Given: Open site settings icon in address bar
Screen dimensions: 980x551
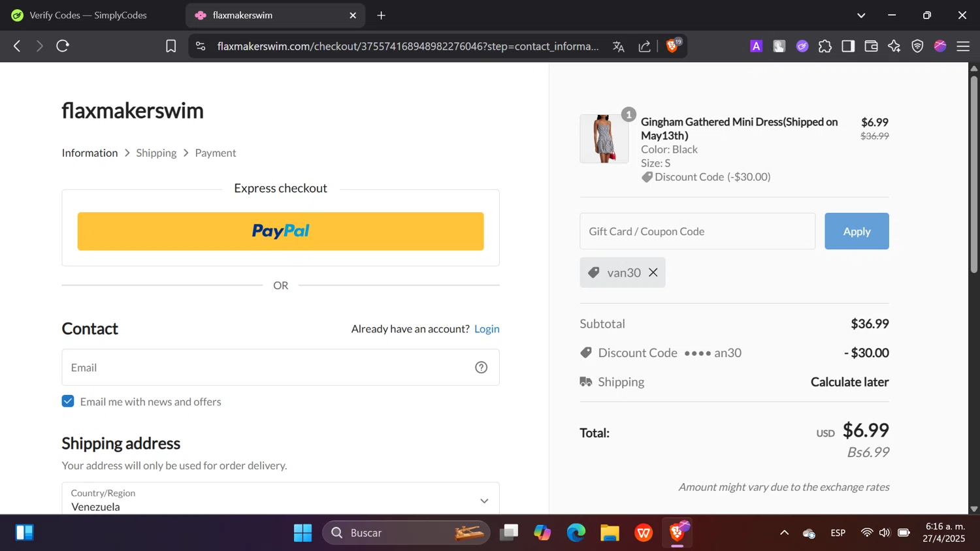Looking at the screenshot, I should (201, 46).
